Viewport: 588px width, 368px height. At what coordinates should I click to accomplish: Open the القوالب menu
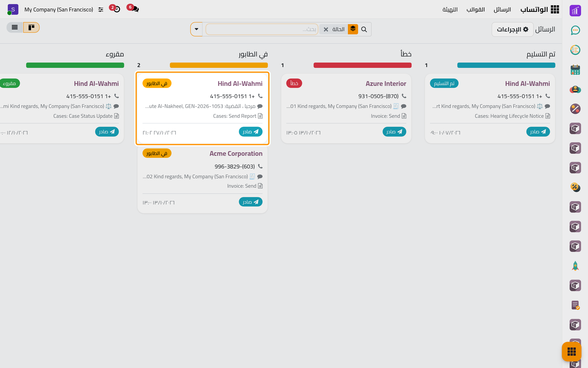tap(476, 10)
